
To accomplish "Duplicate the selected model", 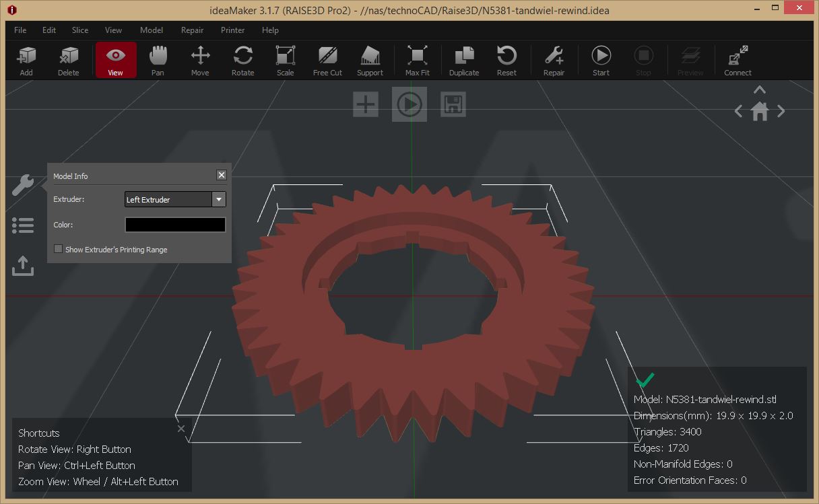I will (x=463, y=61).
